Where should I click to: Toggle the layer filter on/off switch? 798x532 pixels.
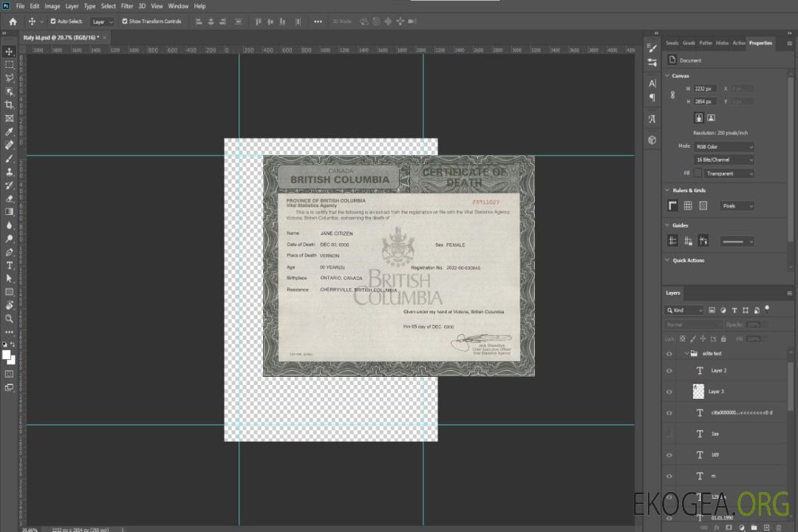(767, 309)
